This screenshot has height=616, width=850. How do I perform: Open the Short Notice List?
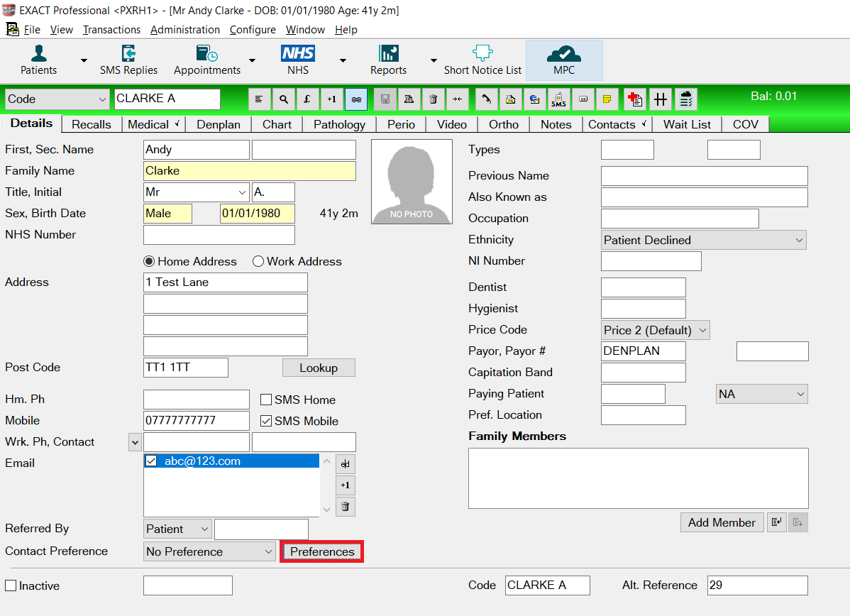[x=482, y=60]
